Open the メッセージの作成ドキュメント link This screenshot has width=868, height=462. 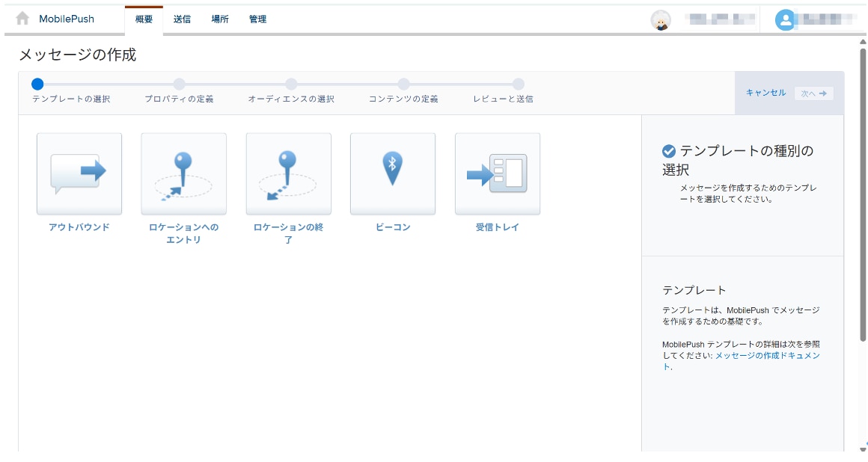click(766, 356)
